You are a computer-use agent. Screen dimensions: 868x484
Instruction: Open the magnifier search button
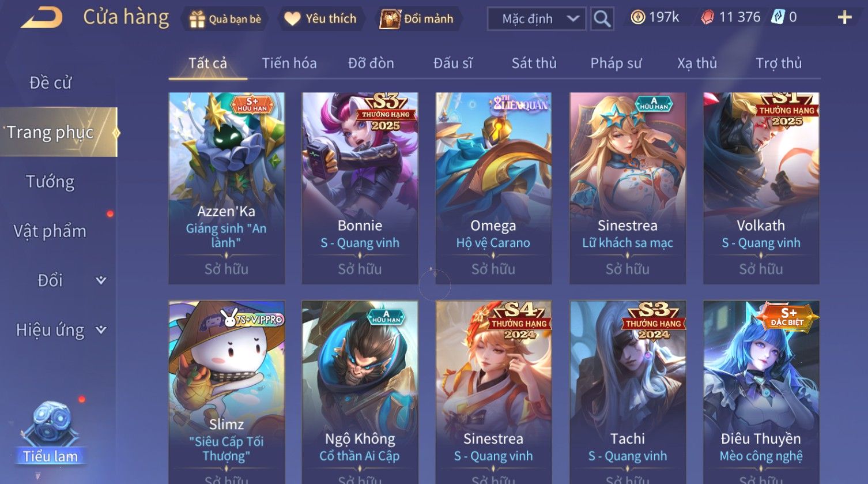pyautogui.click(x=602, y=19)
